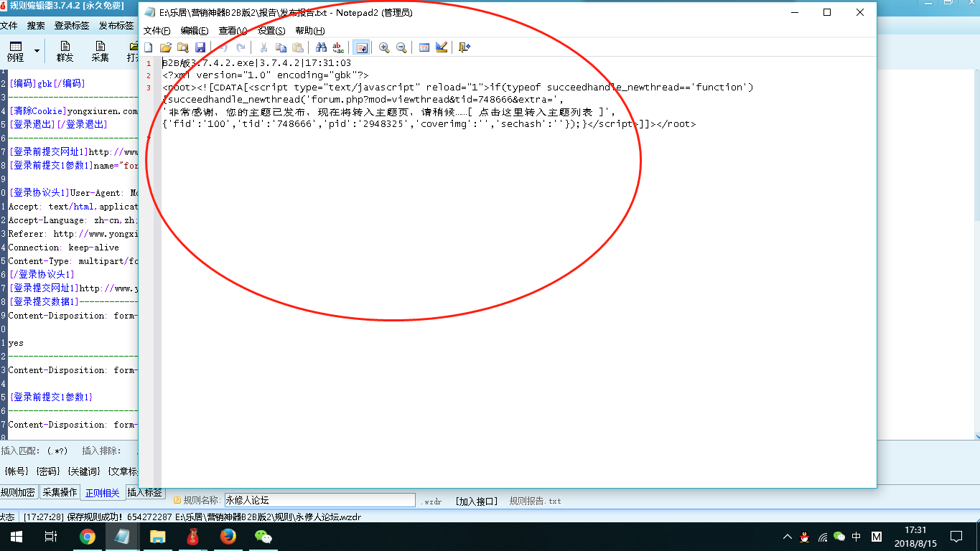Screen dimensions: 980x551
Task: Zoom in using the magnifier plus icon
Action: point(384,47)
